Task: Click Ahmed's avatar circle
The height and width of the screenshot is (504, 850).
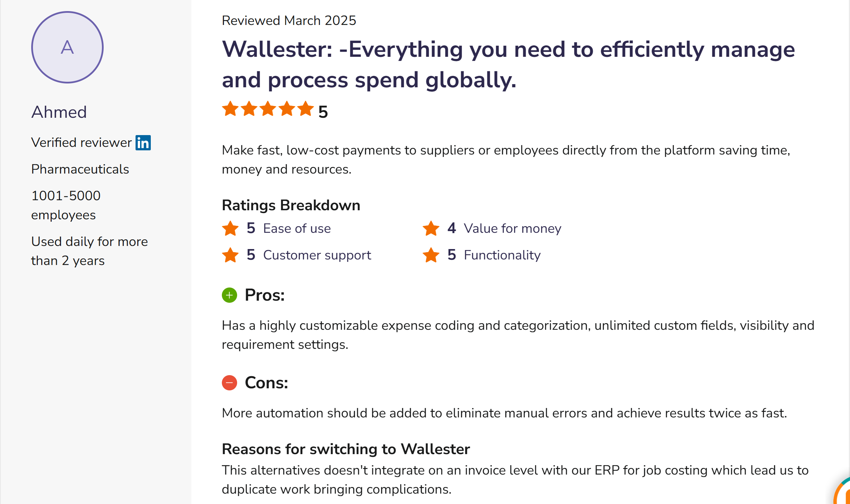Action: point(67,47)
